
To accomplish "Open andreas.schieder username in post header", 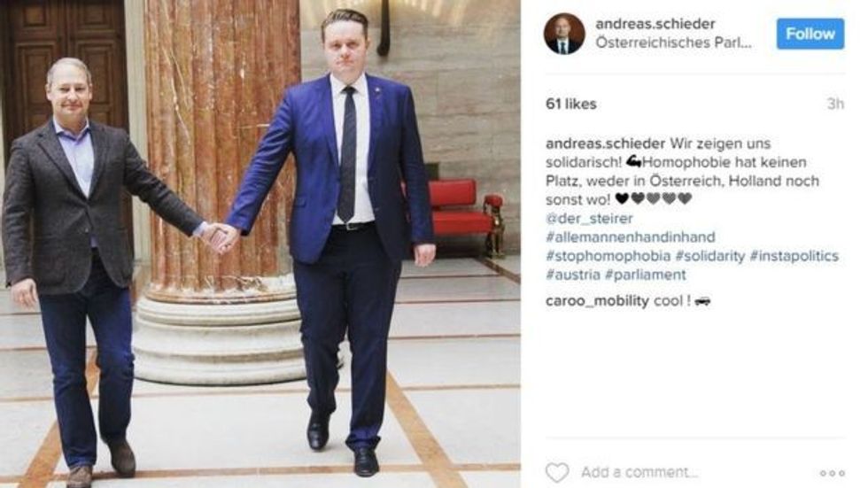I will click(655, 24).
